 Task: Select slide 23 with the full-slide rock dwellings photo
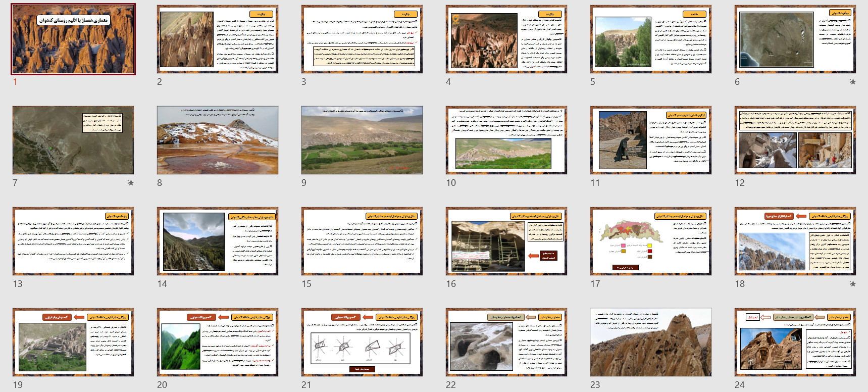(650, 342)
